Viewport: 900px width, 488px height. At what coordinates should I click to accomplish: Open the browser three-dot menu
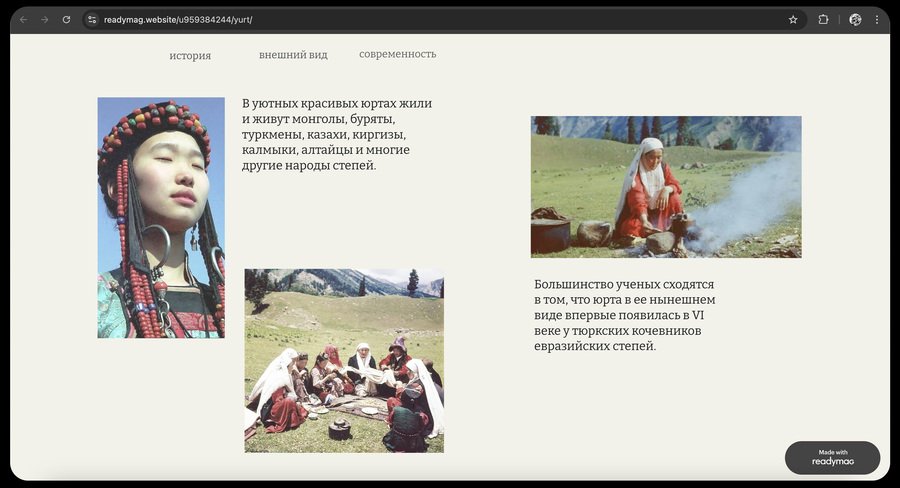click(876, 20)
